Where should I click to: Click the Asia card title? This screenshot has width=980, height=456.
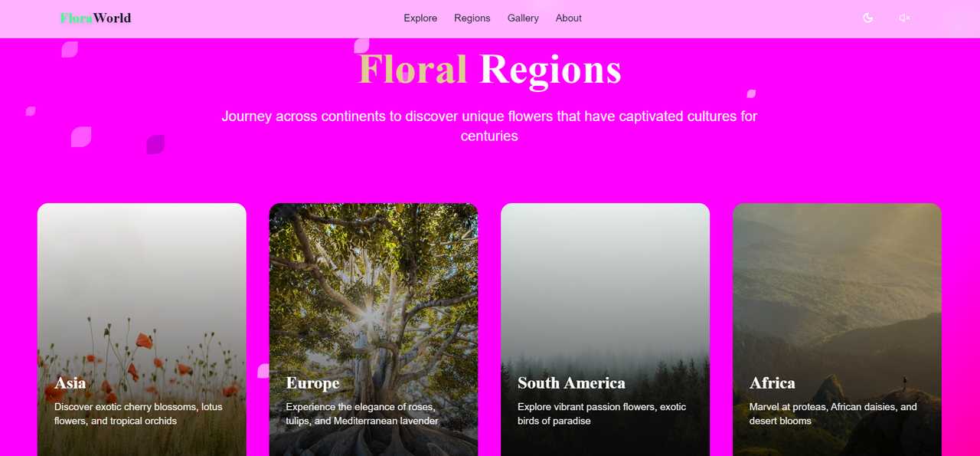click(x=70, y=382)
